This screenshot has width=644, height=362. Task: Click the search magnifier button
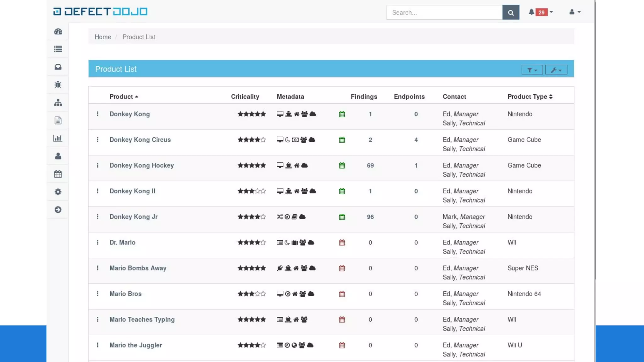[x=511, y=13]
